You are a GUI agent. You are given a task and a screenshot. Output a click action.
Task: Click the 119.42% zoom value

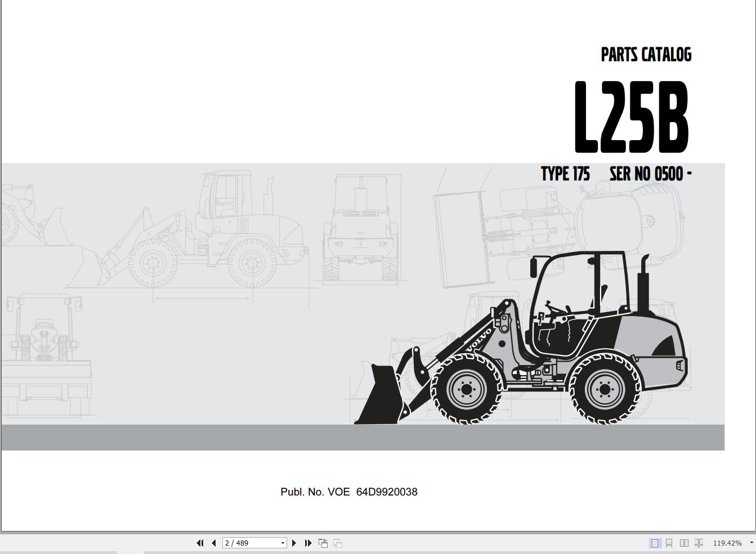pyautogui.click(x=728, y=543)
